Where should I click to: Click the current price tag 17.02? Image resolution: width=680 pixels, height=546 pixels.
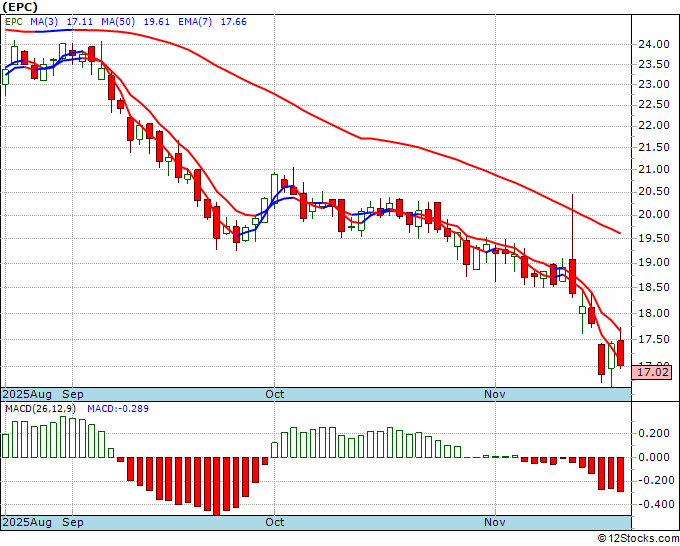[x=652, y=372]
